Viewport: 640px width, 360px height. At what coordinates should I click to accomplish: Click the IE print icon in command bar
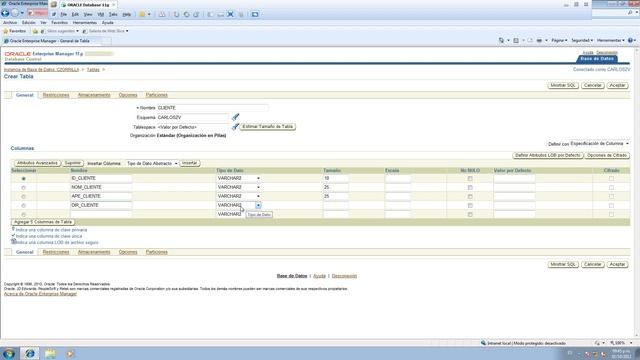point(539,40)
